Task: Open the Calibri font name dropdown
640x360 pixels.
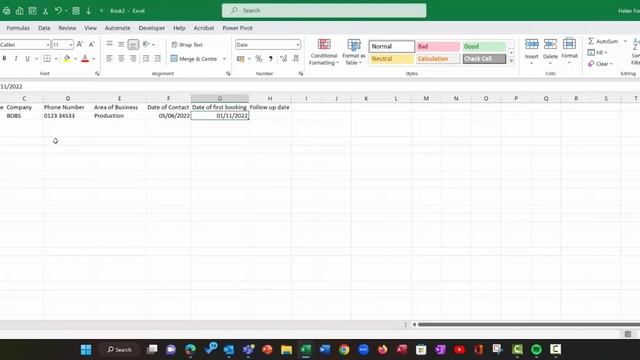Action: point(48,44)
